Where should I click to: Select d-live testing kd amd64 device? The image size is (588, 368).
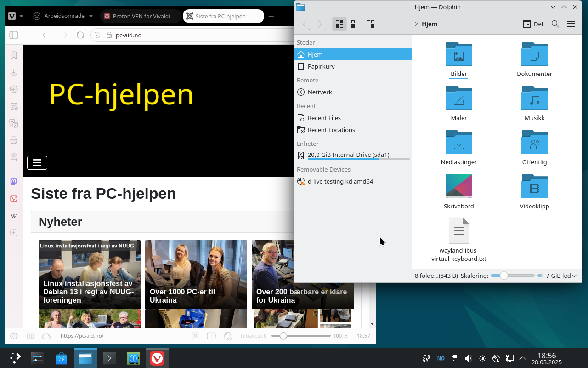pyautogui.click(x=352, y=181)
